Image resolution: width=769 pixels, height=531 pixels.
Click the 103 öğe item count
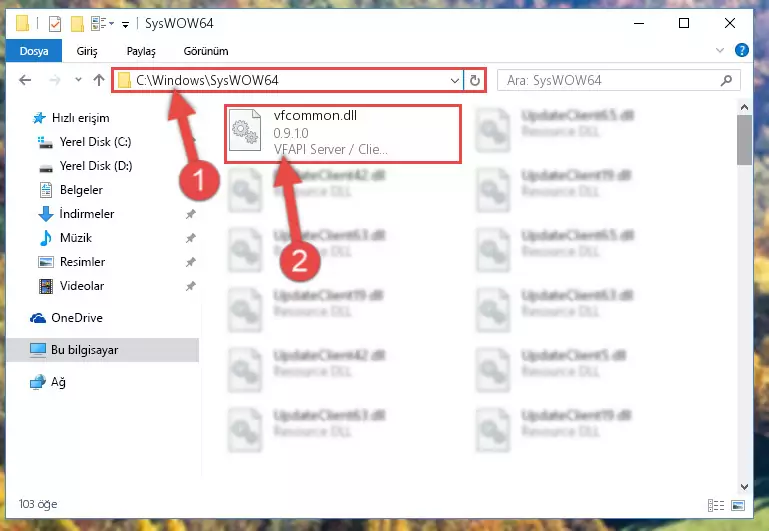pyautogui.click(x=38, y=504)
